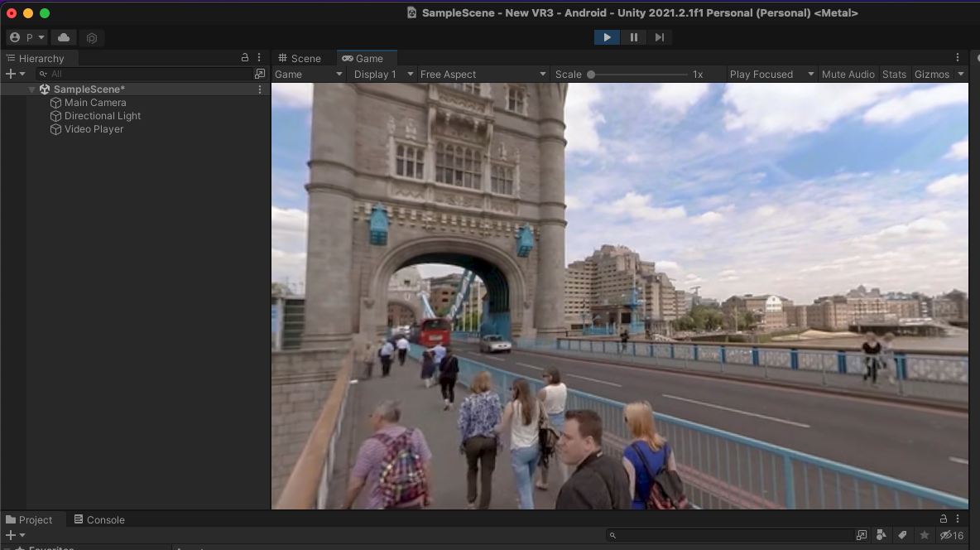
Task: Toggle the Hierarchy panel lock icon
Action: point(245,57)
